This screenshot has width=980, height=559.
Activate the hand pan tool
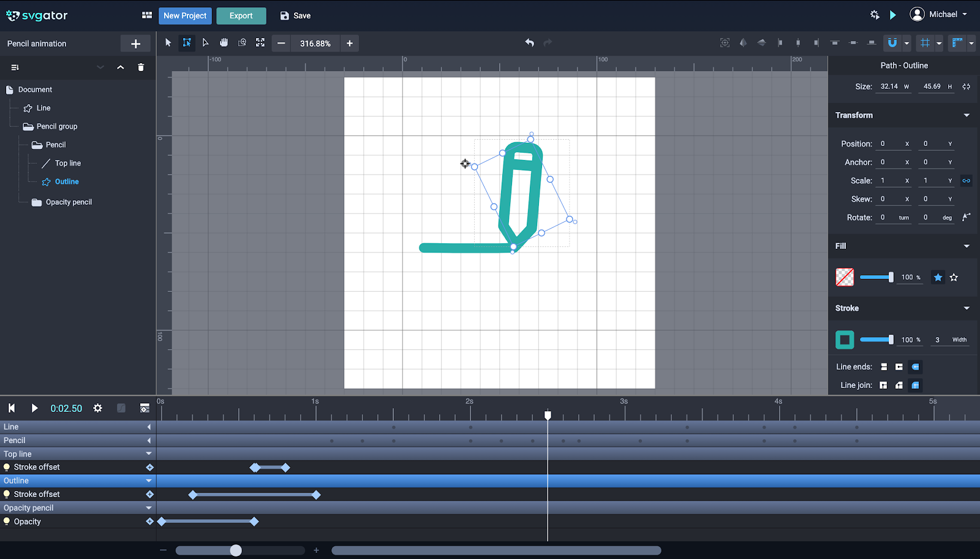pyautogui.click(x=224, y=43)
